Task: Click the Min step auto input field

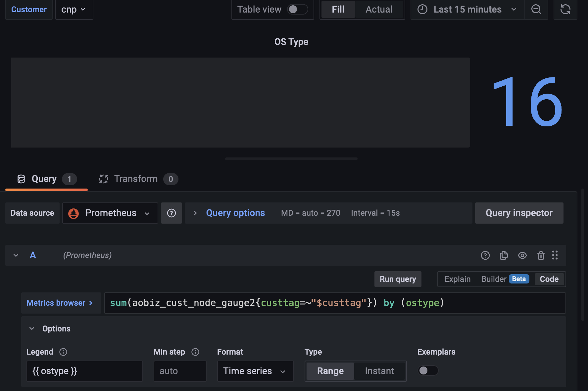Action: pos(180,371)
